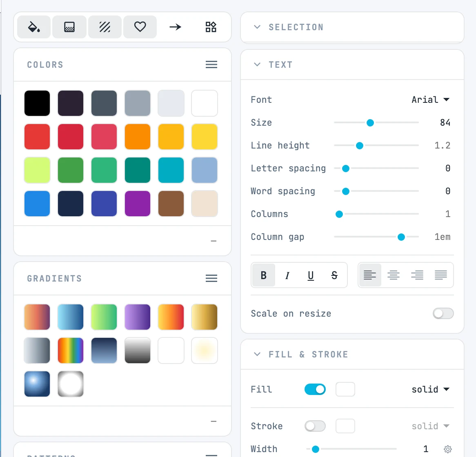Image resolution: width=476 pixels, height=457 pixels.
Task: Pick the navy dark blue swatch
Action: tap(71, 204)
